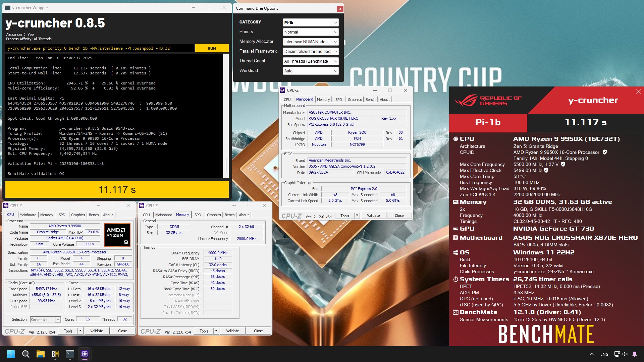Expand Tools arrow in CPU-Z Mainboard window
This screenshot has width=644, height=362.
(357, 216)
